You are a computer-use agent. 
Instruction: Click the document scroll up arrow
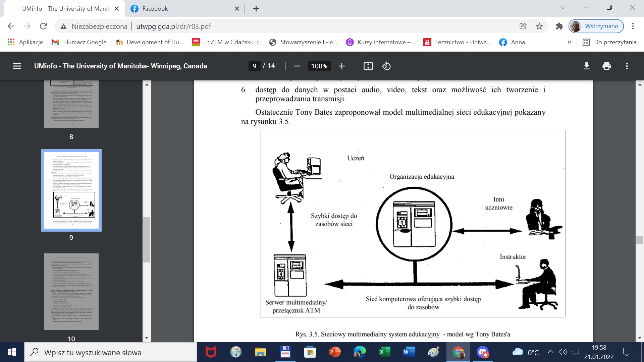tap(640, 84)
